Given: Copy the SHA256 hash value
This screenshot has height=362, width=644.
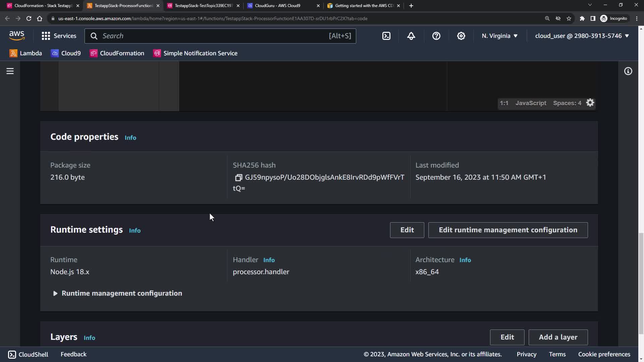Looking at the screenshot, I should [238, 177].
